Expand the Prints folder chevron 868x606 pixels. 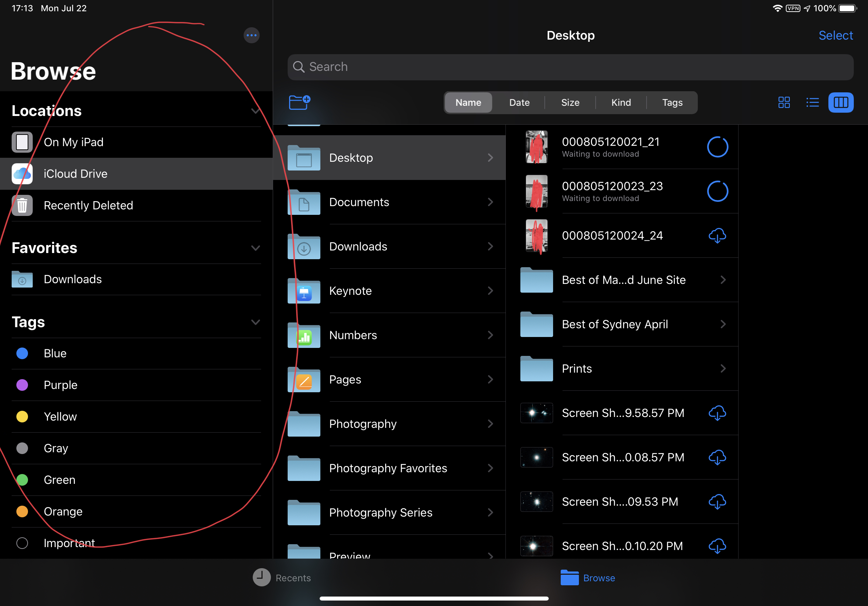[x=723, y=369]
